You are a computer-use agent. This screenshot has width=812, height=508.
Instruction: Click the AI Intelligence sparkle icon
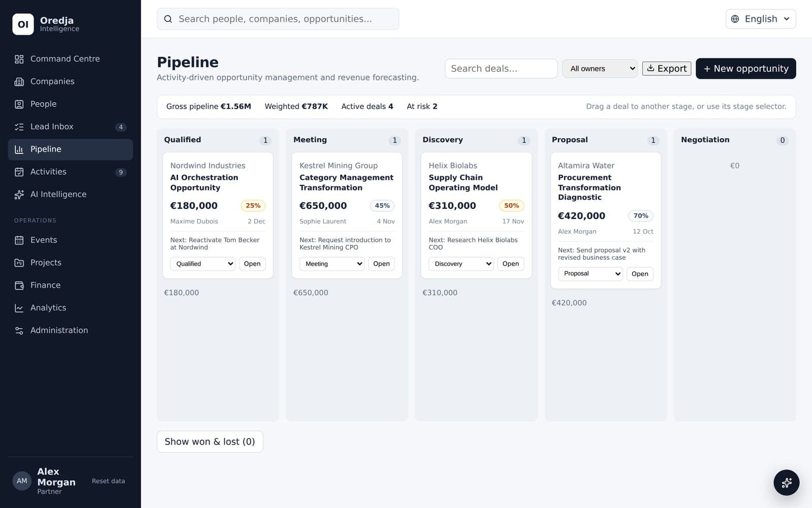point(19,195)
